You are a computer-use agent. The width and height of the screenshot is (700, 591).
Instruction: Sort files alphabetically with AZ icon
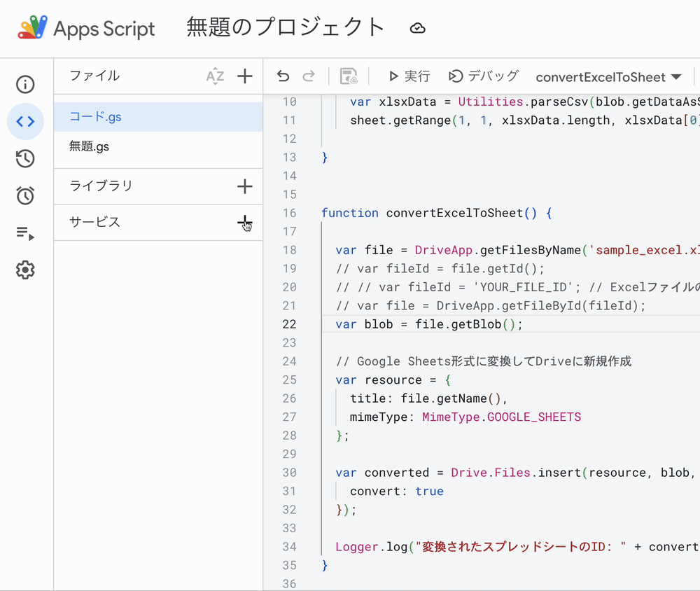[x=215, y=76]
